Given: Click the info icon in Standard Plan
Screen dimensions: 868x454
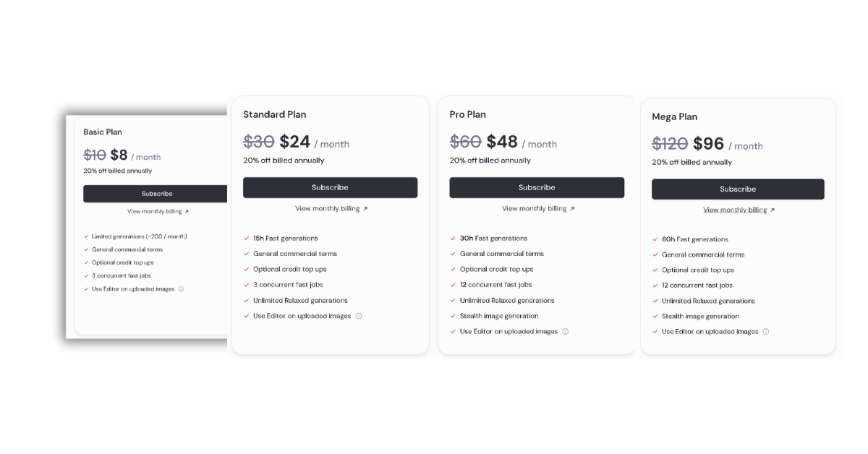Looking at the screenshot, I should (359, 316).
